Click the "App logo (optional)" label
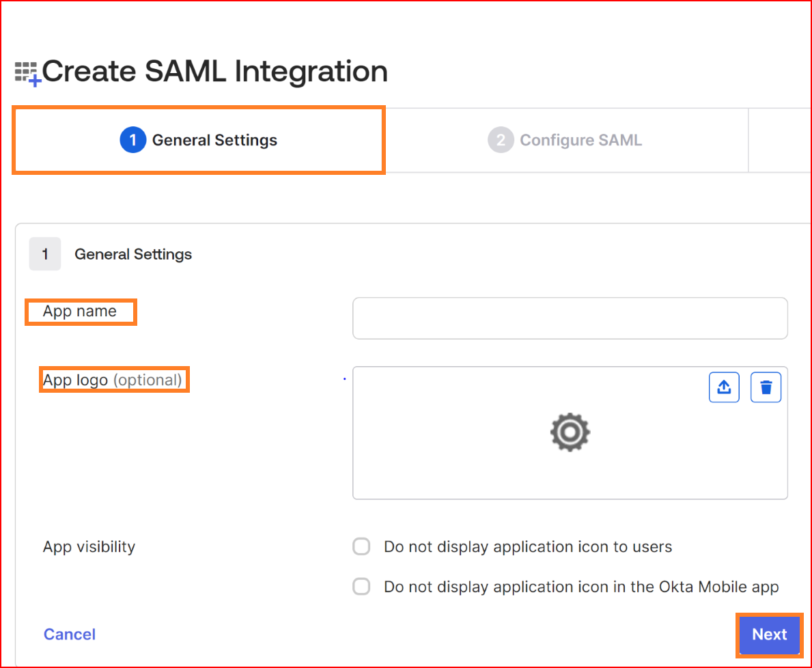This screenshot has height=668, width=812. pyautogui.click(x=113, y=380)
